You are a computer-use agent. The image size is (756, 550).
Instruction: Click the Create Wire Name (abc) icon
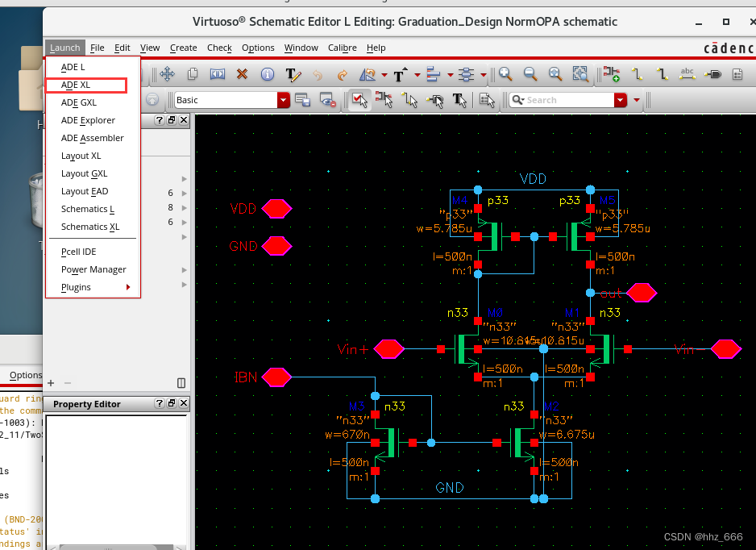[687, 74]
